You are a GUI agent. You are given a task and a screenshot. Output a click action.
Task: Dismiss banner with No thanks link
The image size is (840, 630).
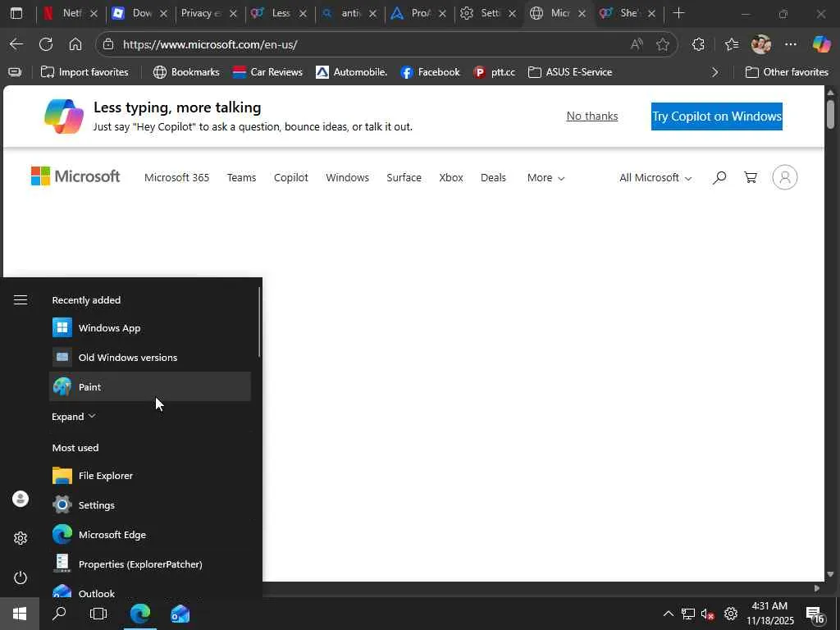[x=592, y=116]
